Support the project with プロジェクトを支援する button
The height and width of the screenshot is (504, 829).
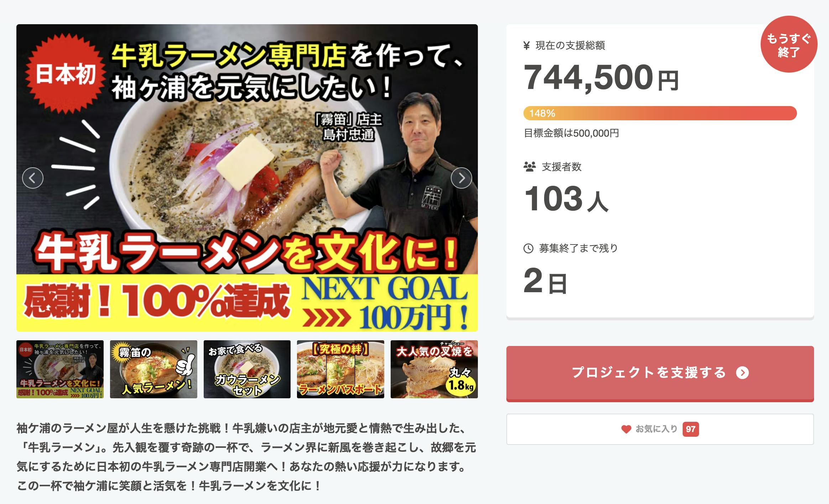660,373
